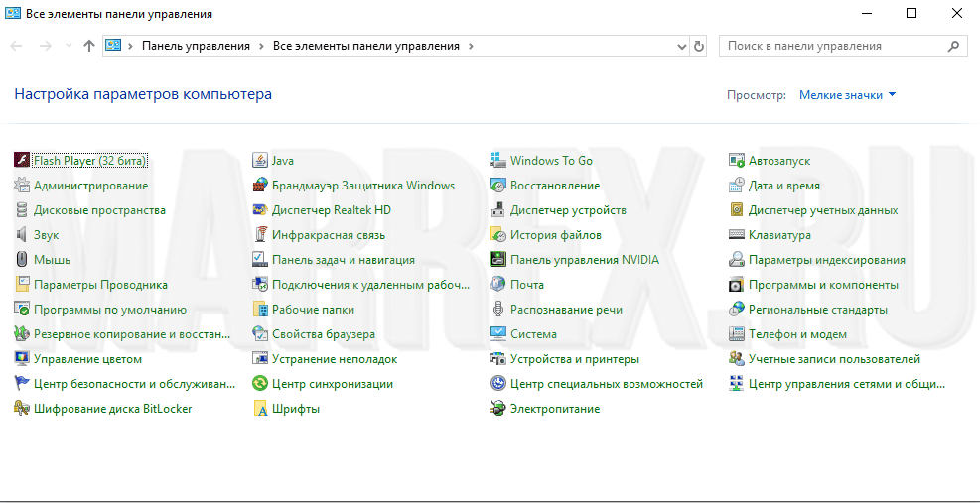Click the Восстановление icon
Screen dimensions: 980x503
point(498,186)
